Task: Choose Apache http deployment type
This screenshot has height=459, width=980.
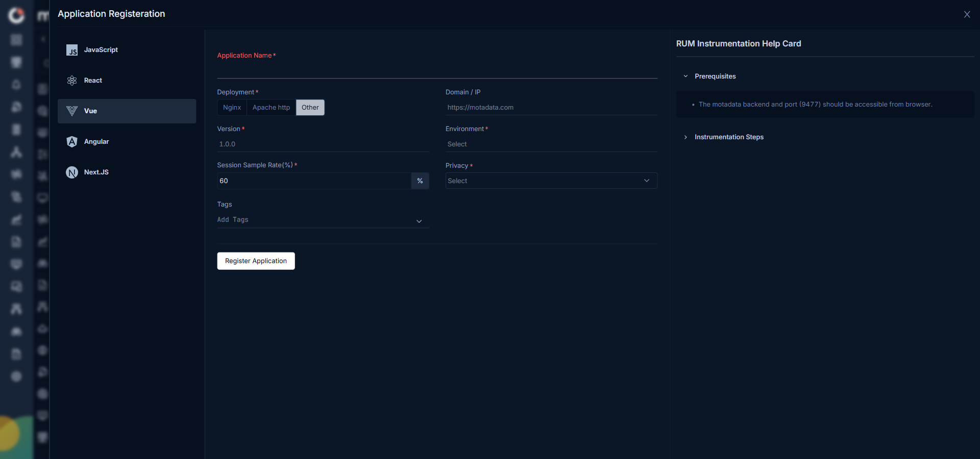Action: click(271, 108)
